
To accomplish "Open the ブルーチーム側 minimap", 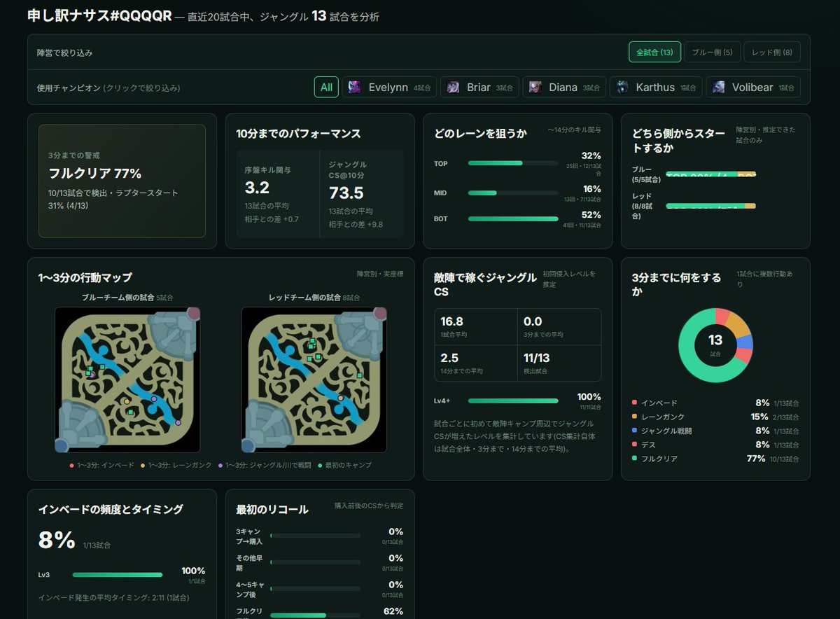I will (x=127, y=380).
